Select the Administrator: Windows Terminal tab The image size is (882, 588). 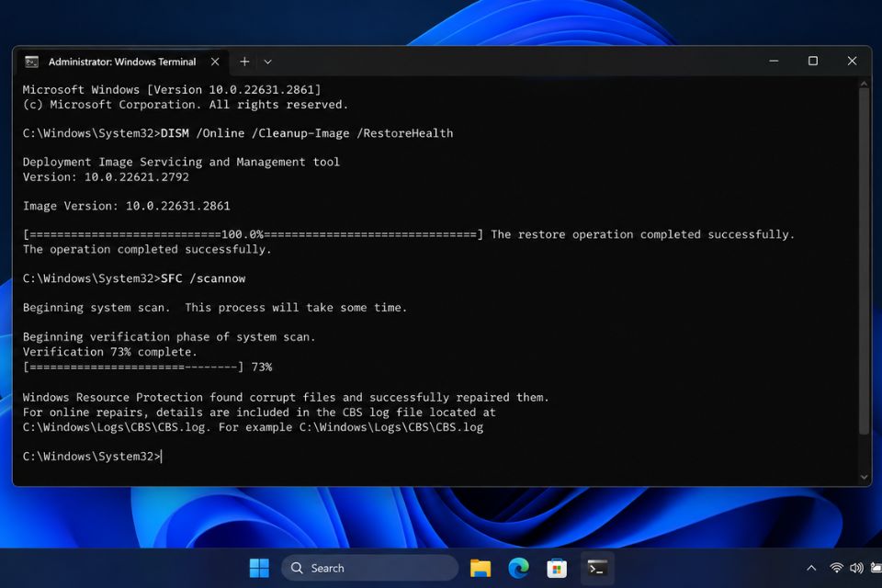click(122, 62)
